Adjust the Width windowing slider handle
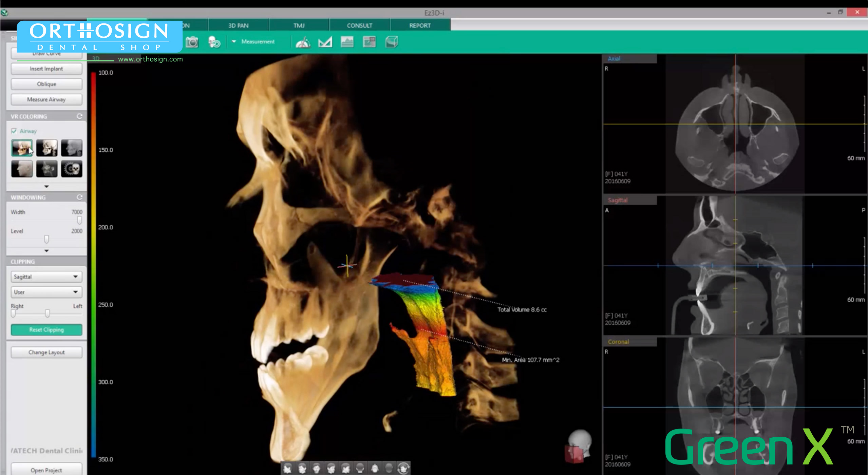 coord(79,221)
